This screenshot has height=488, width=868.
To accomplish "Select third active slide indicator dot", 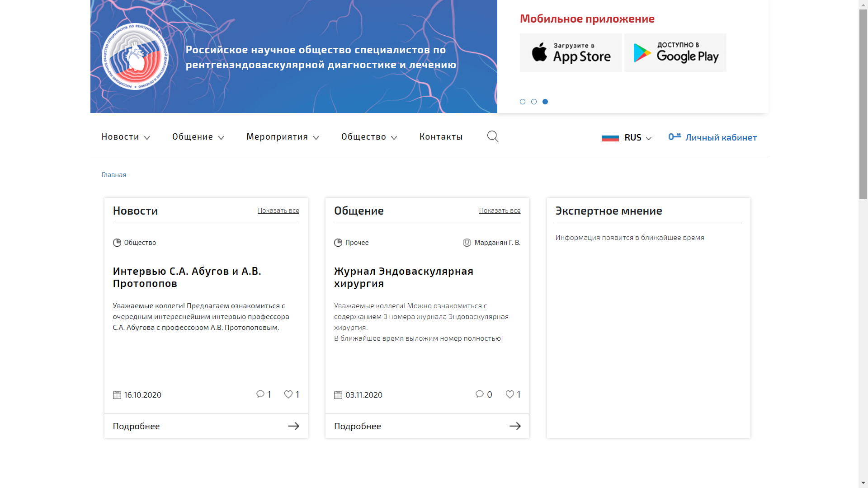I will tap(545, 102).
